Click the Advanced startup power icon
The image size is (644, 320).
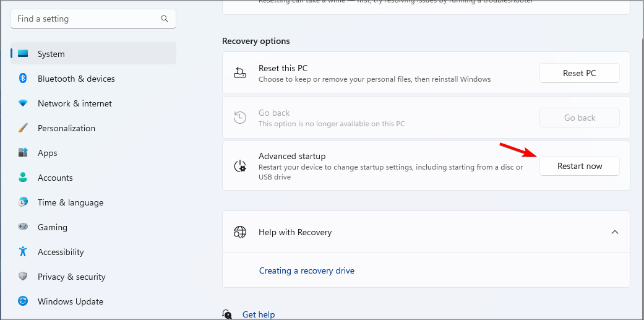pos(240,166)
